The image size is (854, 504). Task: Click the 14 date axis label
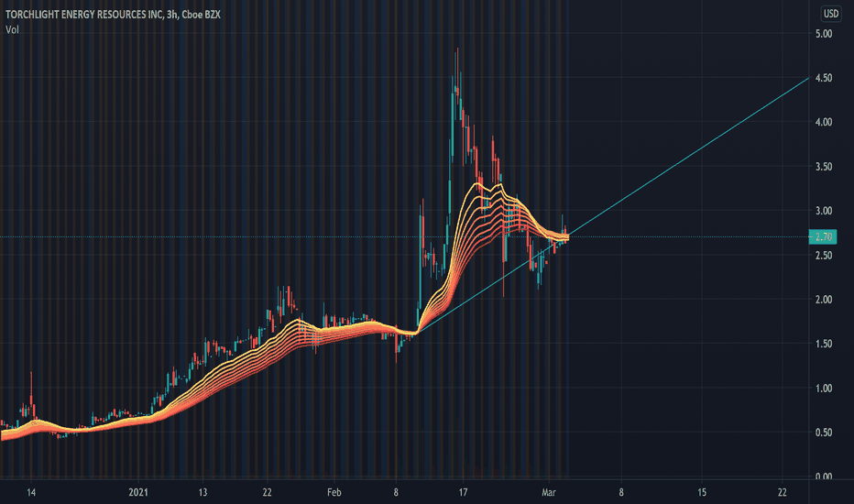[x=31, y=493]
